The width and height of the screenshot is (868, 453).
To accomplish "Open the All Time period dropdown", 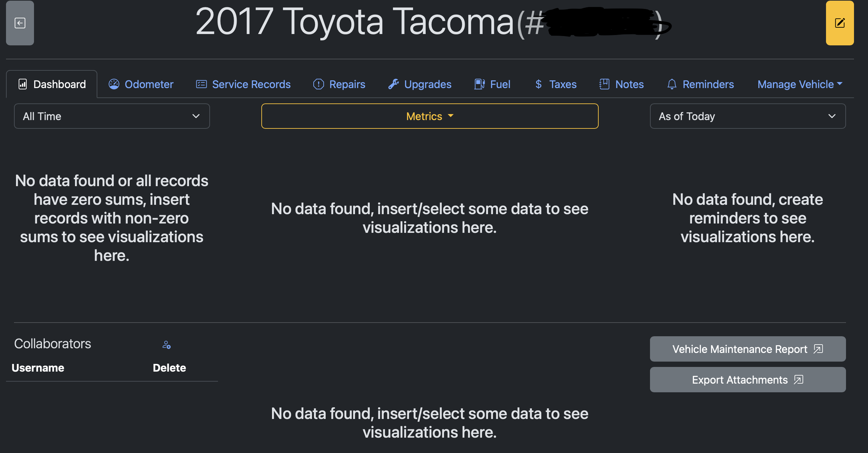I will coord(112,116).
